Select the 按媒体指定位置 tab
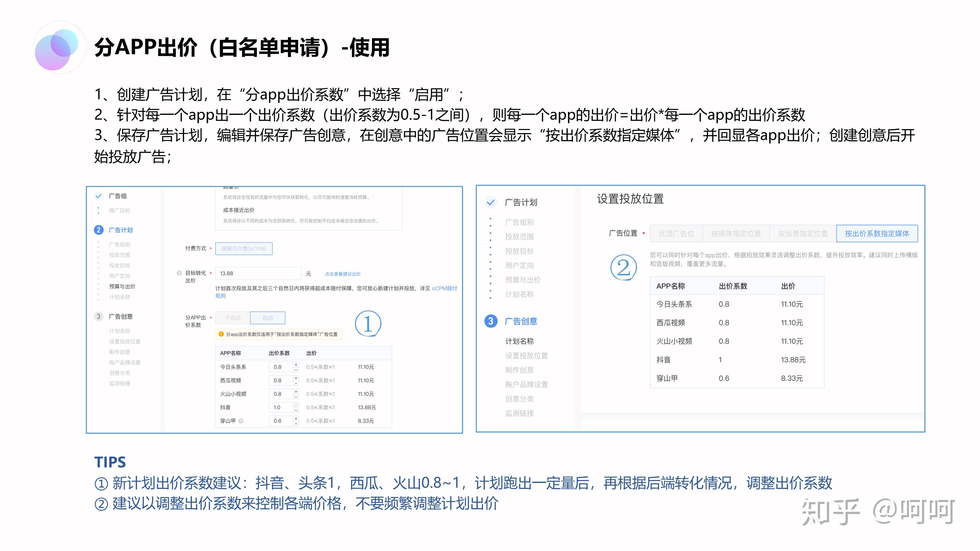Image resolution: width=980 pixels, height=551 pixels. [x=736, y=233]
